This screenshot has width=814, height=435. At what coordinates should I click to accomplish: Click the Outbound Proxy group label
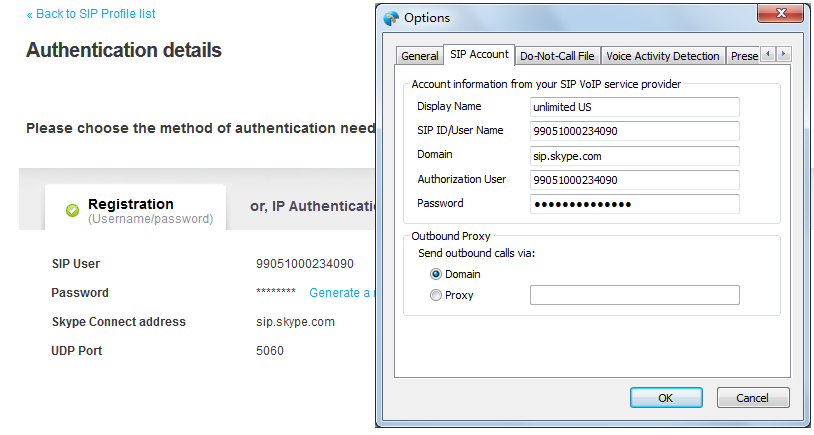(x=451, y=236)
